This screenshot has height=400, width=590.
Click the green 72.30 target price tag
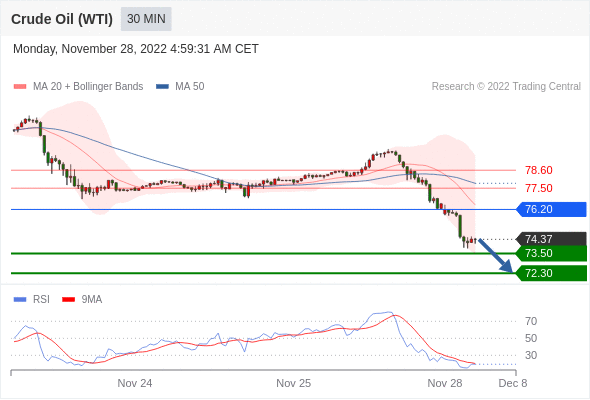click(551, 273)
